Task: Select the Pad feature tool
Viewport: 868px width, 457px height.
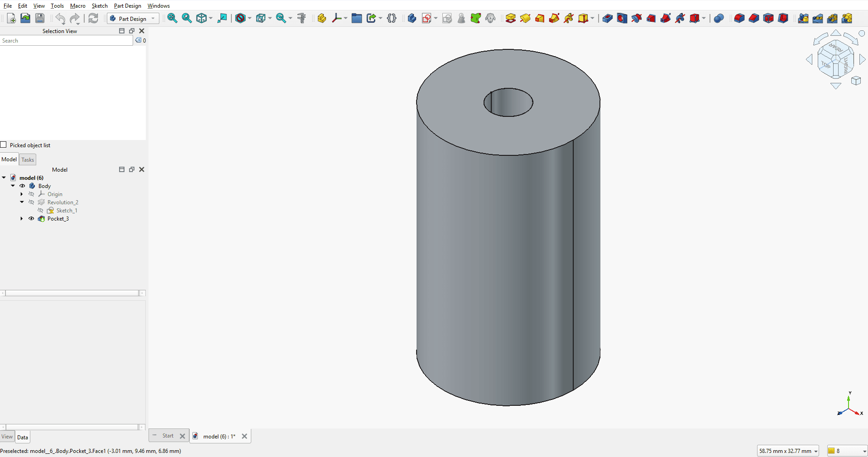Action: (510, 18)
